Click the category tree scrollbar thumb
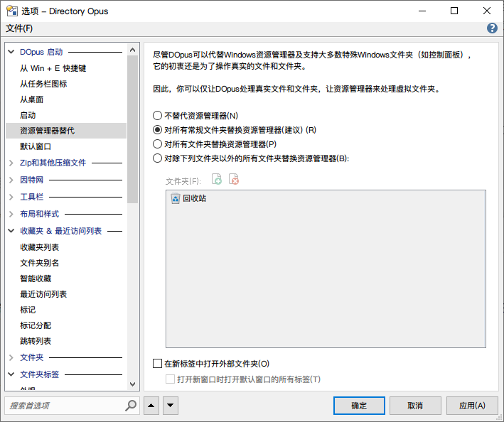The width and height of the screenshot is (504, 422). 132,129
